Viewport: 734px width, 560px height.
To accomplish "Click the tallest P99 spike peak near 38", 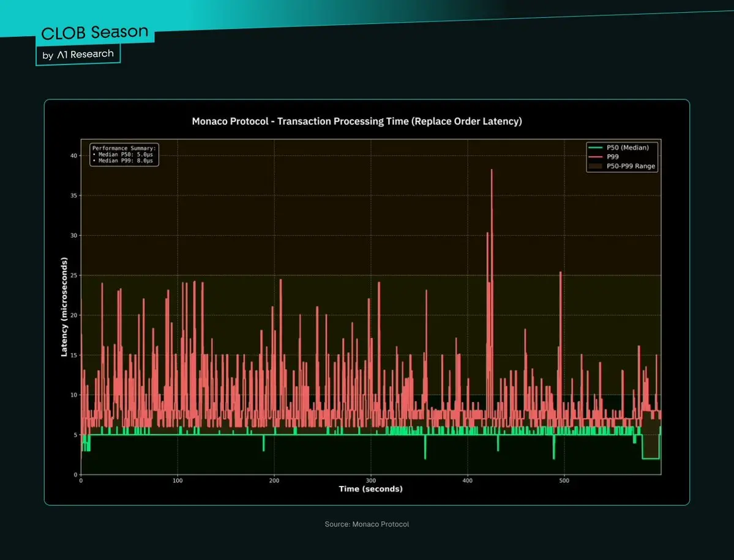I will (x=492, y=171).
